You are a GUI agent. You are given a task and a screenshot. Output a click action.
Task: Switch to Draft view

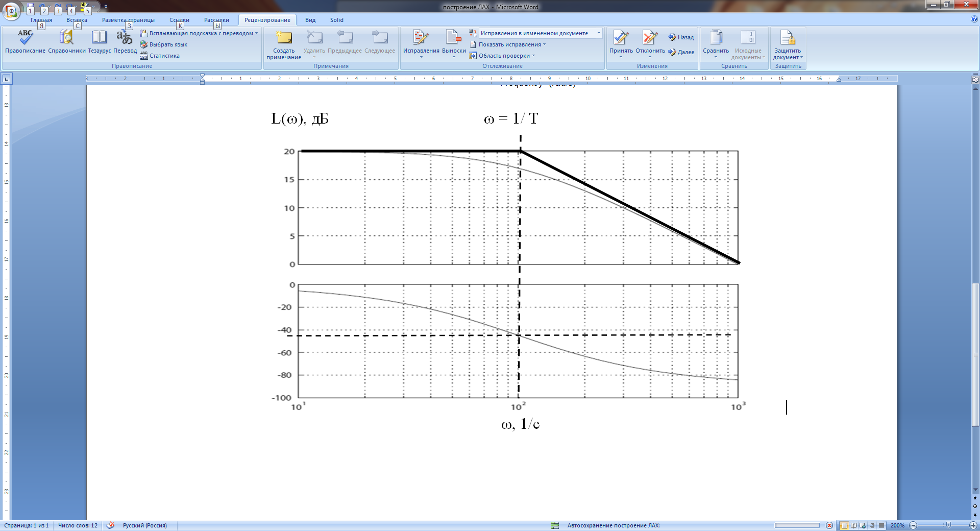point(881,525)
